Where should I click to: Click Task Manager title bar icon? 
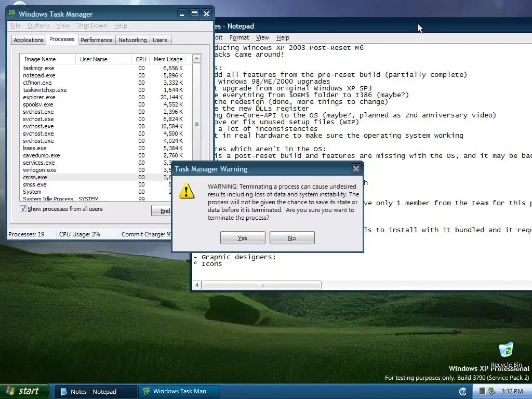[12, 14]
